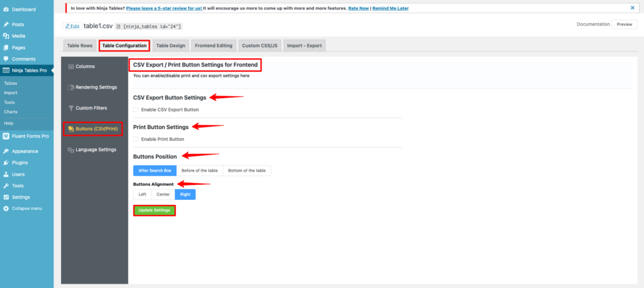644x288 pixels.
Task: Open the Ninja Tables Tools submenu
Action: click(x=10, y=102)
